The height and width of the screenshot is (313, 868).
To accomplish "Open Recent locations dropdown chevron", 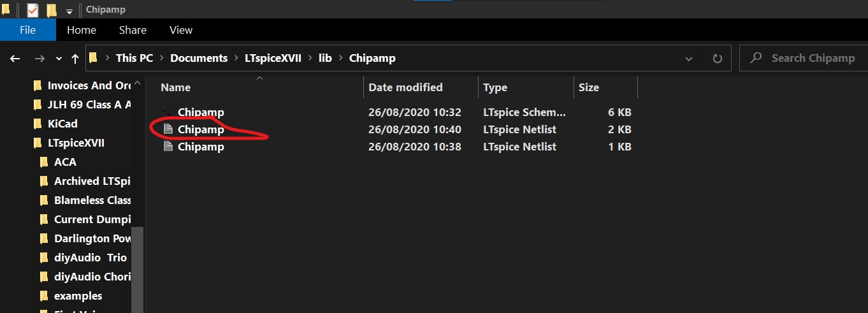I will click(59, 58).
